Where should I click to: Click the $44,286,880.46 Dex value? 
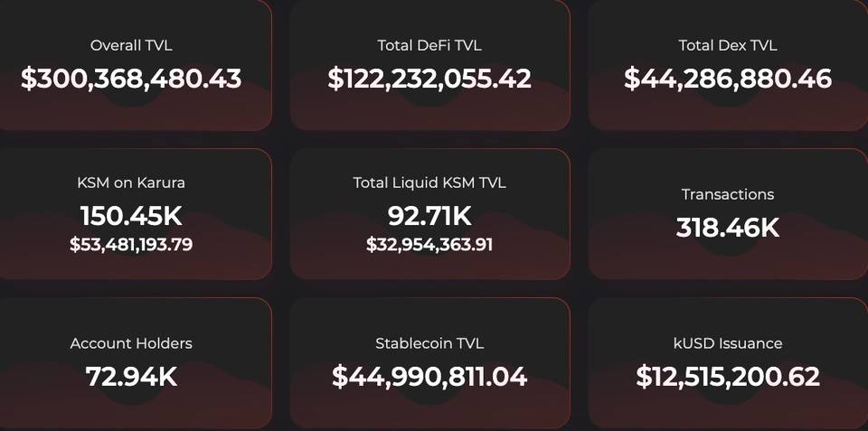[728, 79]
